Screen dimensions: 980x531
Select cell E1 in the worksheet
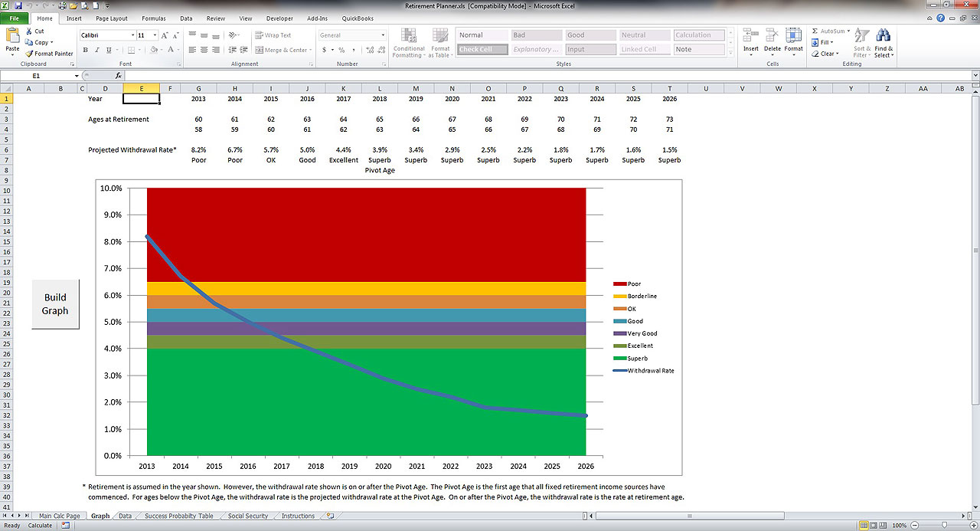(x=141, y=98)
